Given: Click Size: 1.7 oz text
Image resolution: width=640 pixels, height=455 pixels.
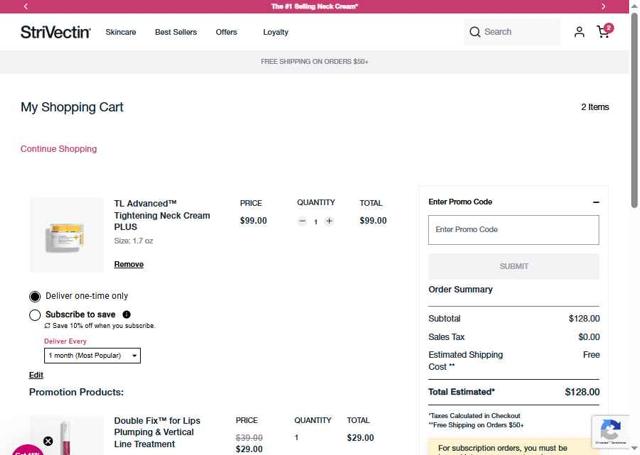Looking at the screenshot, I should 133,241.
